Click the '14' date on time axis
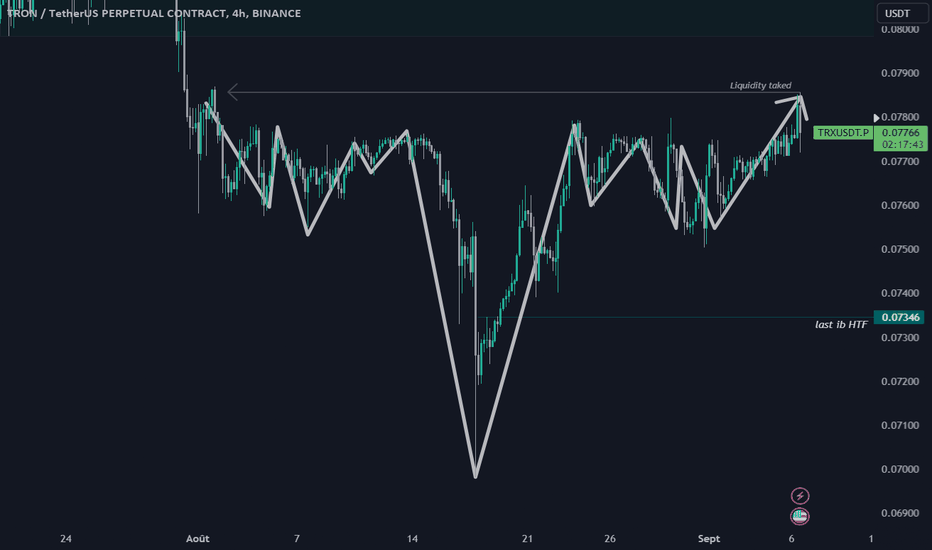This screenshot has height=550, width=932. (412, 539)
